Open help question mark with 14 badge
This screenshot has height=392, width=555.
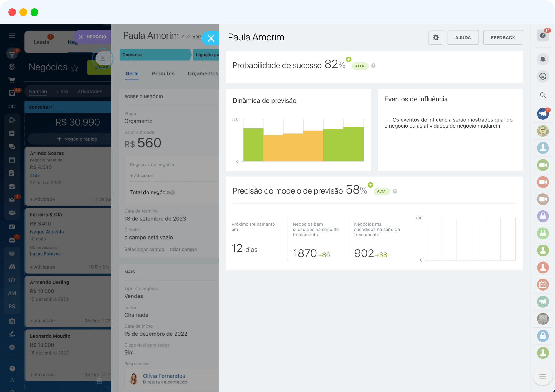click(543, 35)
